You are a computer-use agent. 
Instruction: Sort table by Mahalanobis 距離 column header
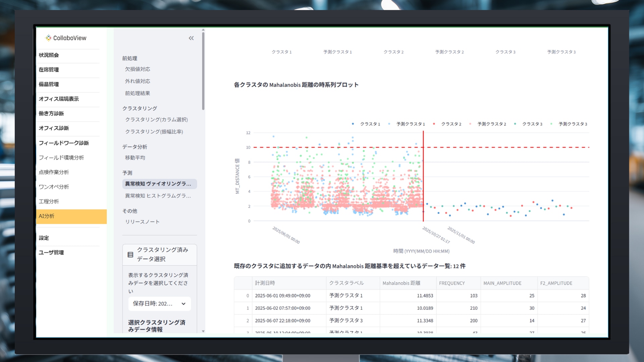401,283
